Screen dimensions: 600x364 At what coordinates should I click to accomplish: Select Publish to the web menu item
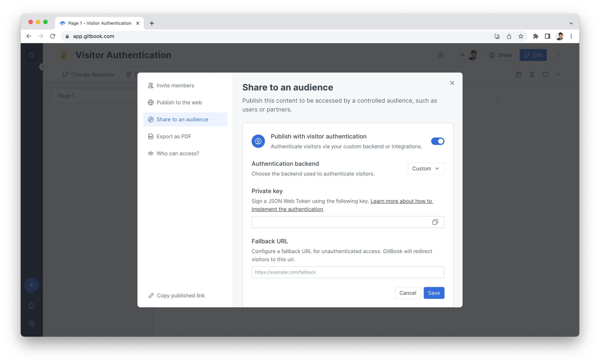(179, 102)
